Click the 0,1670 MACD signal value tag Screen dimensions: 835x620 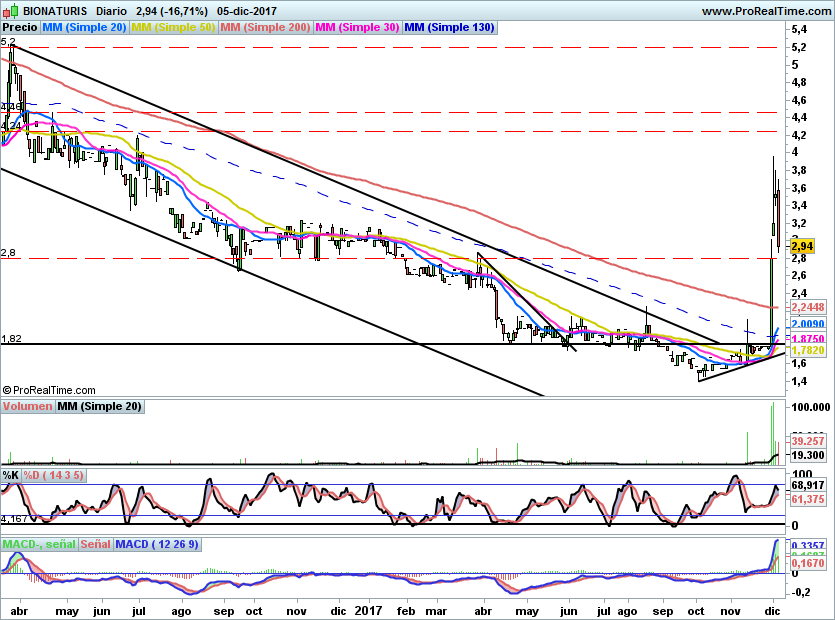[x=808, y=563]
